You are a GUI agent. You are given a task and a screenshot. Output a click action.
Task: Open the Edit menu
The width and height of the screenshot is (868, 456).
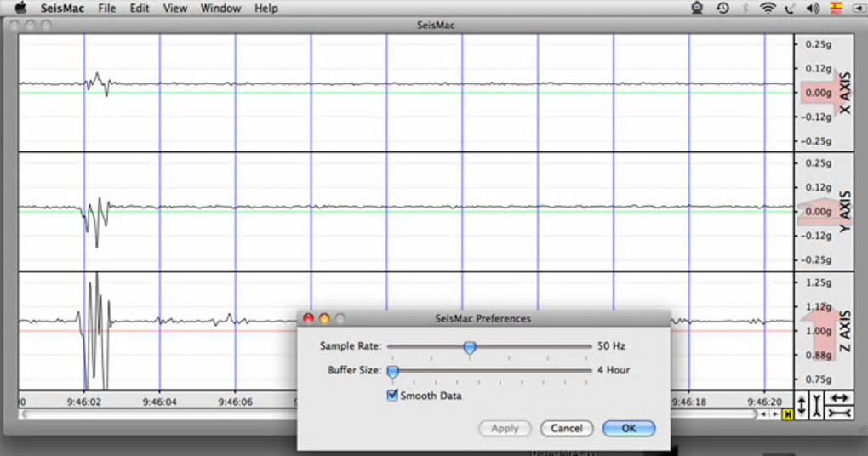pos(140,9)
